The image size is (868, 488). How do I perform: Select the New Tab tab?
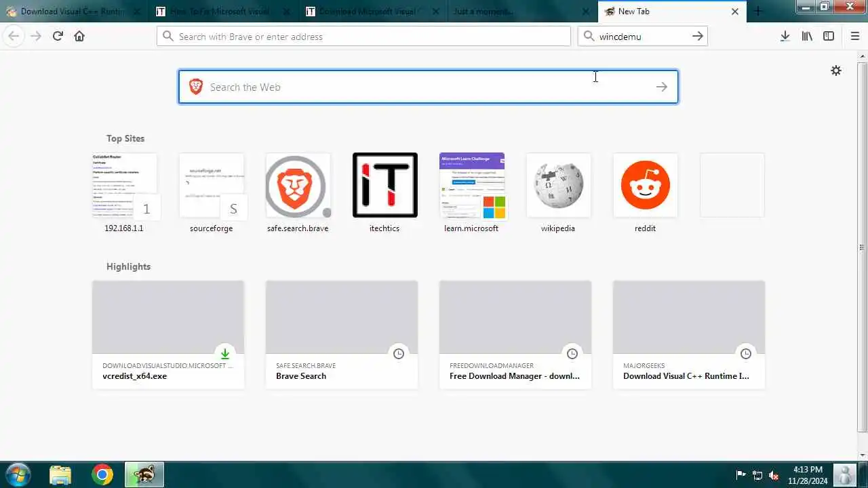(x=671, y=12)
